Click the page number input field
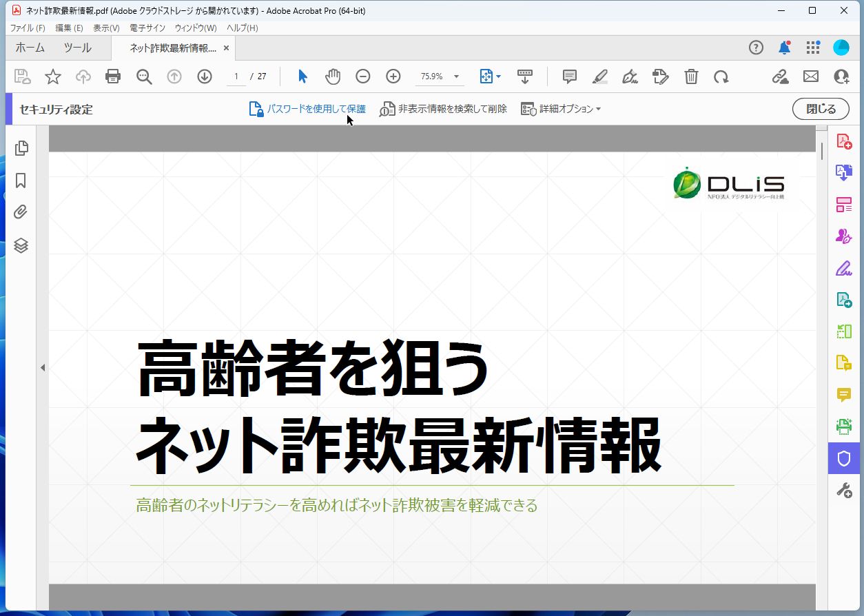864x616 pixels. (x=234, y=76)
